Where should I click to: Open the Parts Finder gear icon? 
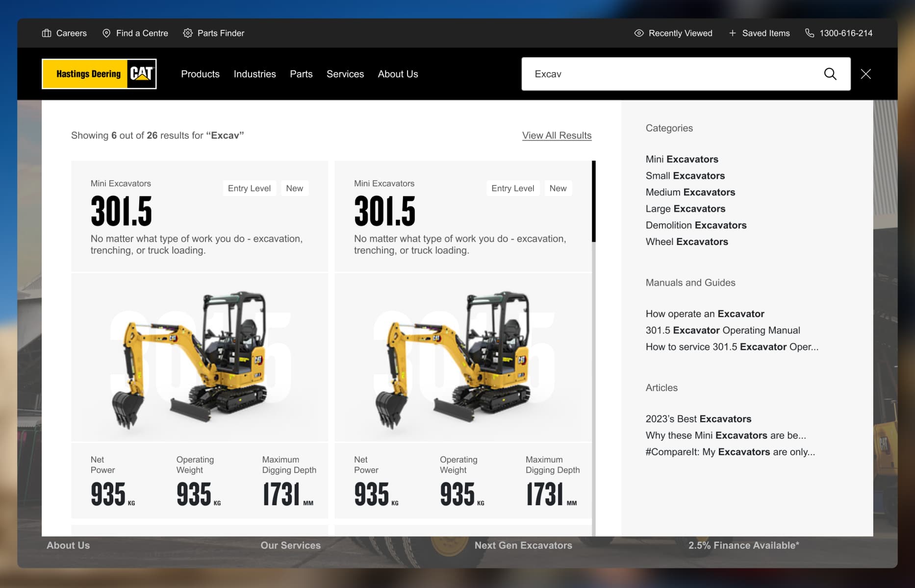point(187,33)
